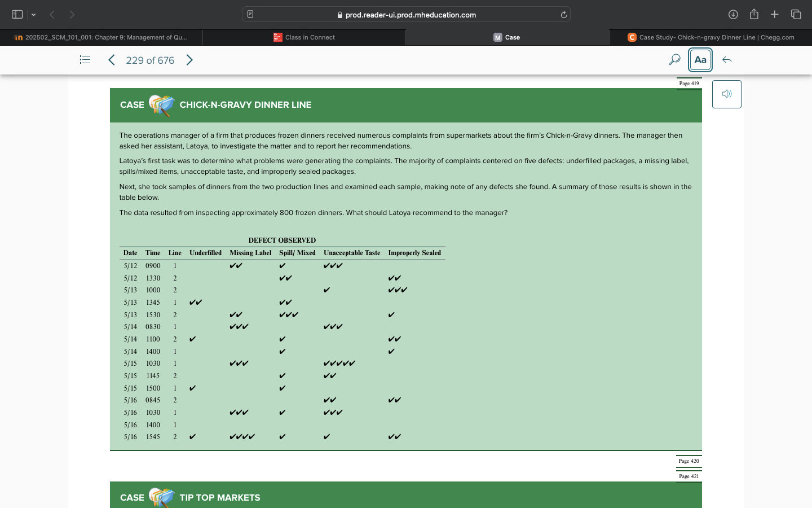Toggle the Safari sidebar icon
Viewport: 812px width, 508px height.
click(x=17, y=15)
